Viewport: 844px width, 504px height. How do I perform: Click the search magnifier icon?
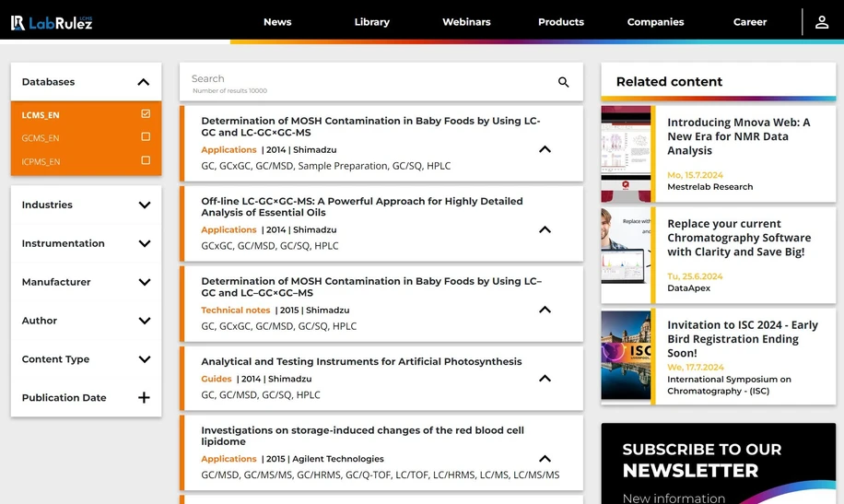[563, 82]
